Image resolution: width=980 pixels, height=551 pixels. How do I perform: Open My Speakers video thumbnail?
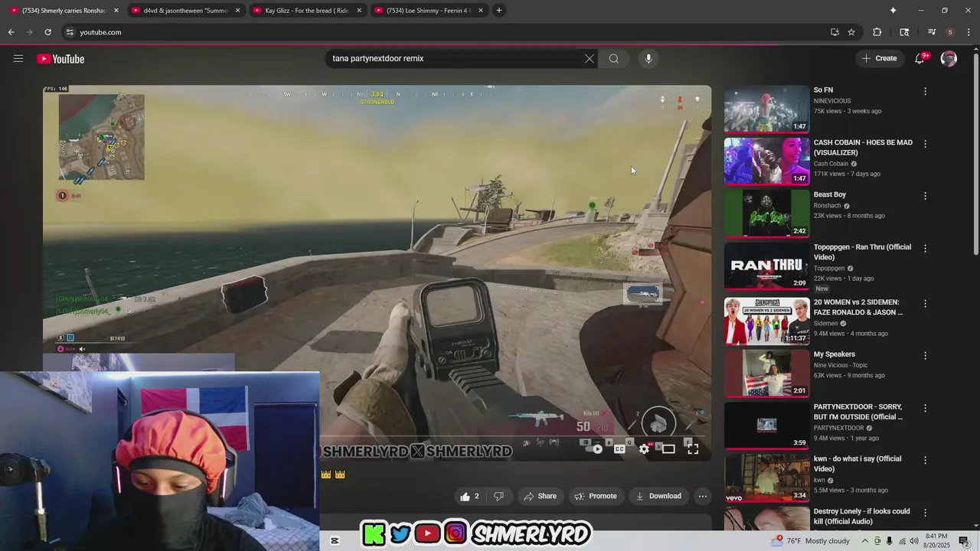[766, 374]
